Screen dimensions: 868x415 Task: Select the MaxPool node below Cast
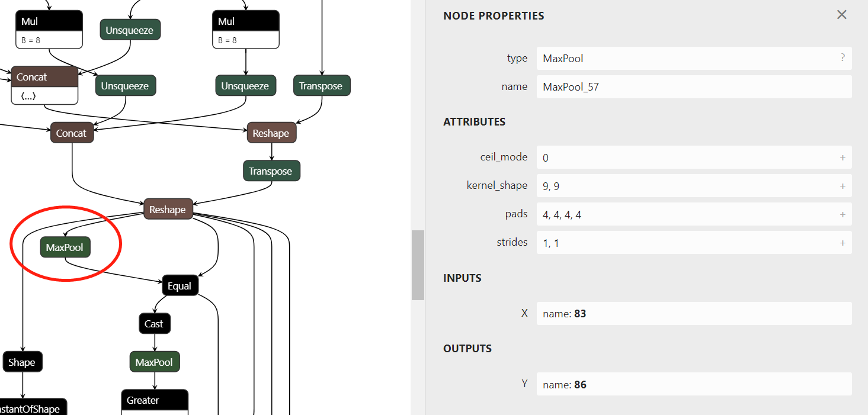[155, 362]
